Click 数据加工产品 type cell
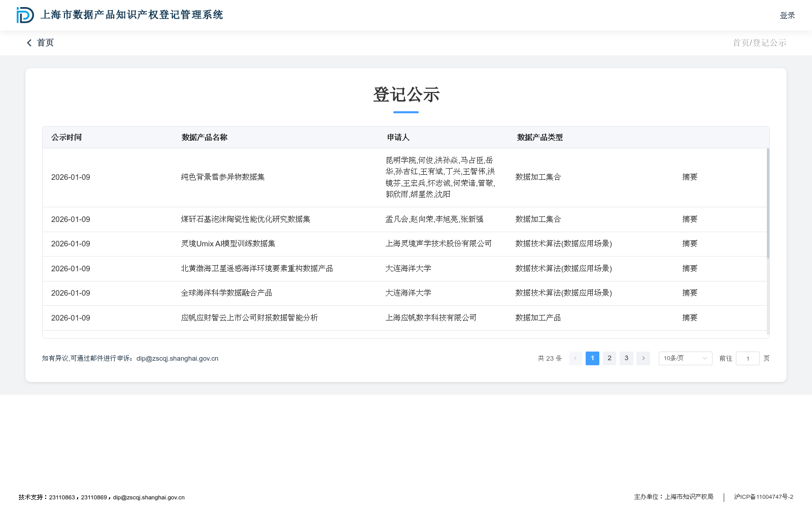 [x=538, y=318]
